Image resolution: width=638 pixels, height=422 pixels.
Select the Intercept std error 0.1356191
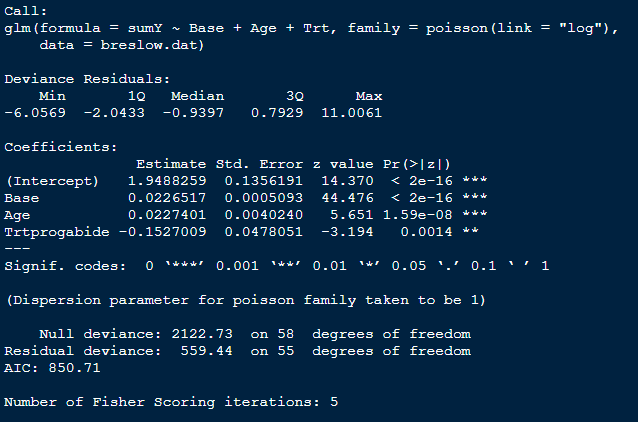264,181
